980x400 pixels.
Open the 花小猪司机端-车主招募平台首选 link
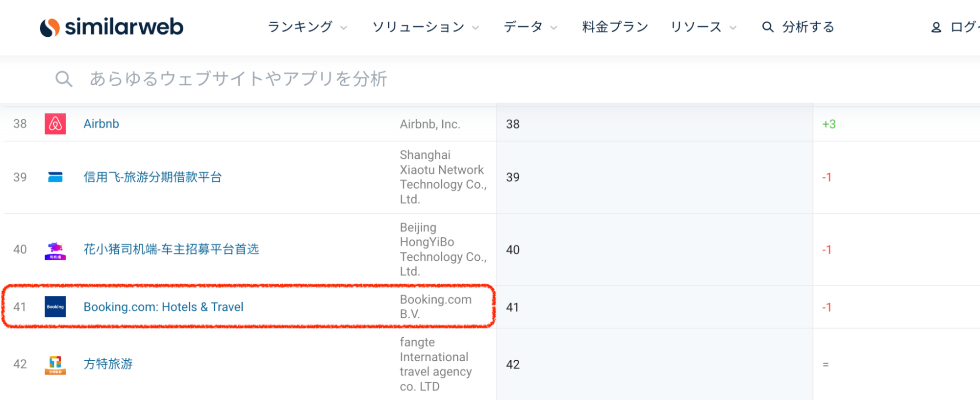171,250
